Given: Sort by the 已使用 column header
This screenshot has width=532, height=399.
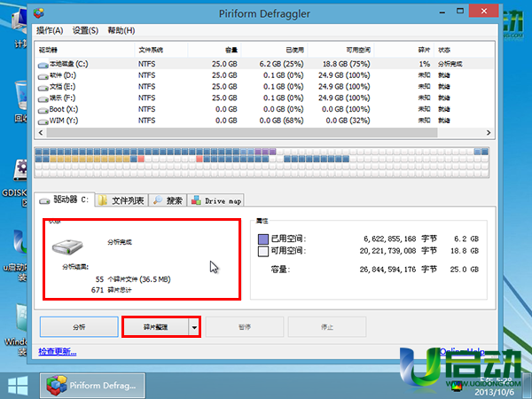Looking at the screenshot, I should coord(274,50).
